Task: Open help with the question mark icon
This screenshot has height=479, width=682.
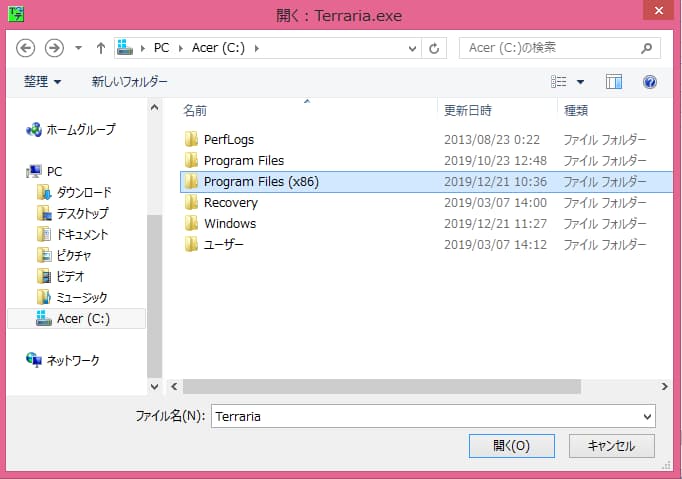Action: pyautogui.click(x=649, y=82)
